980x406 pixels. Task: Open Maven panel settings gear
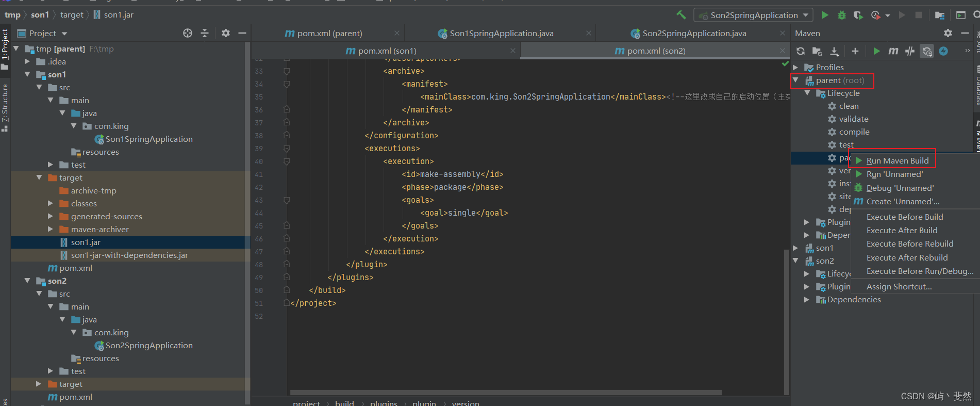tap(948, 33)
